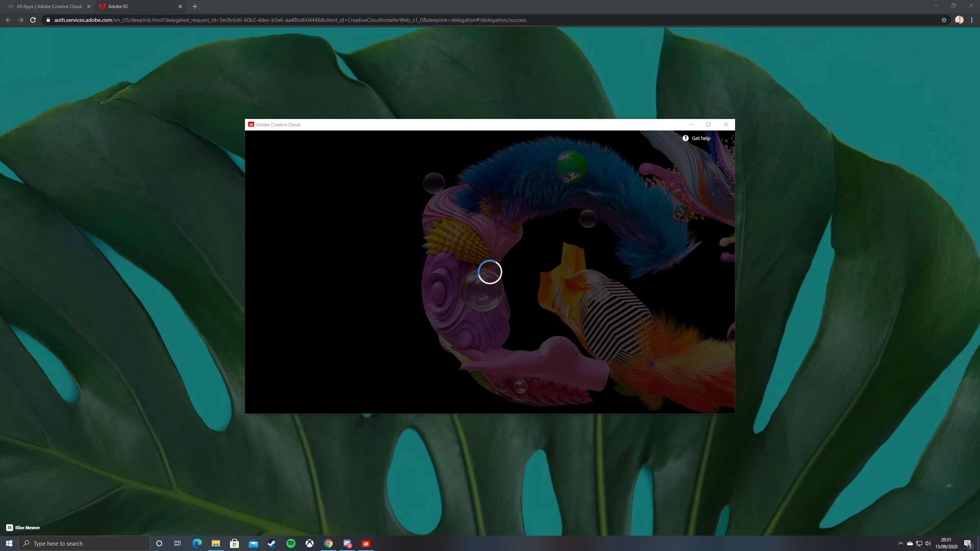980x551 pixels.
Task: Open Microsoft Edge from the taskbar
Action: click(197, 543)
